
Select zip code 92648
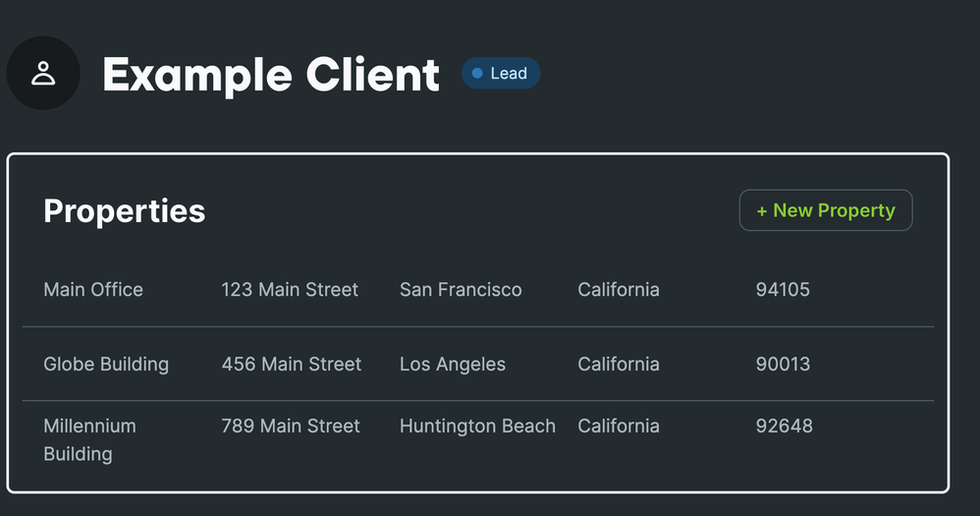point(784,427)
